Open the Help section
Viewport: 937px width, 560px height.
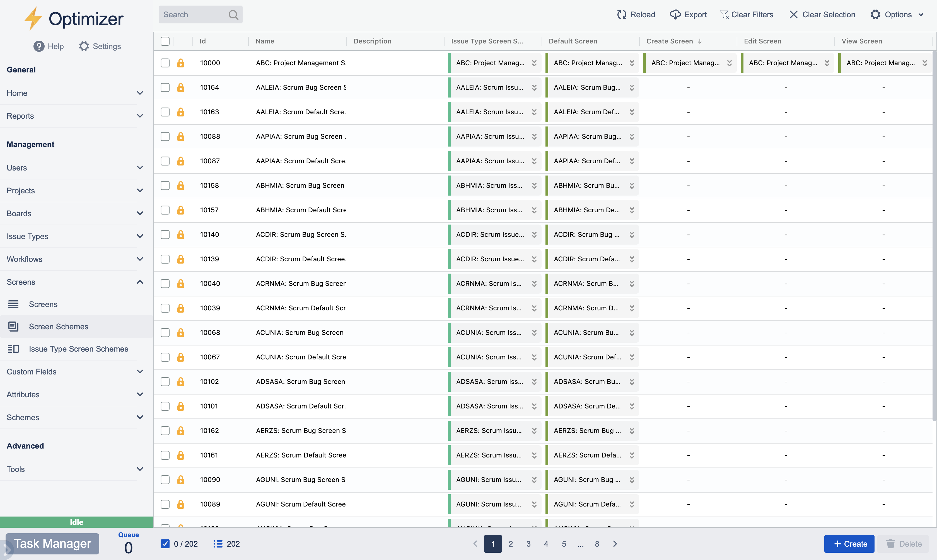point(48,46)
